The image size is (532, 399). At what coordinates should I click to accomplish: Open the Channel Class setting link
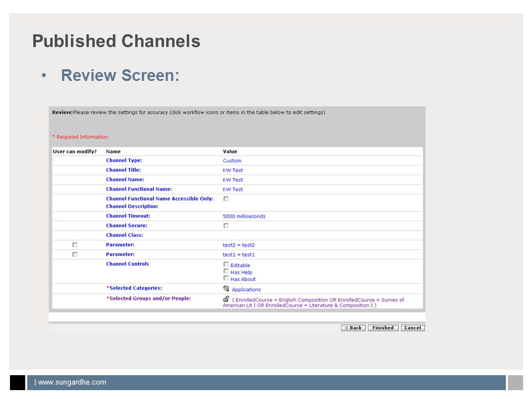click(125, 235)
